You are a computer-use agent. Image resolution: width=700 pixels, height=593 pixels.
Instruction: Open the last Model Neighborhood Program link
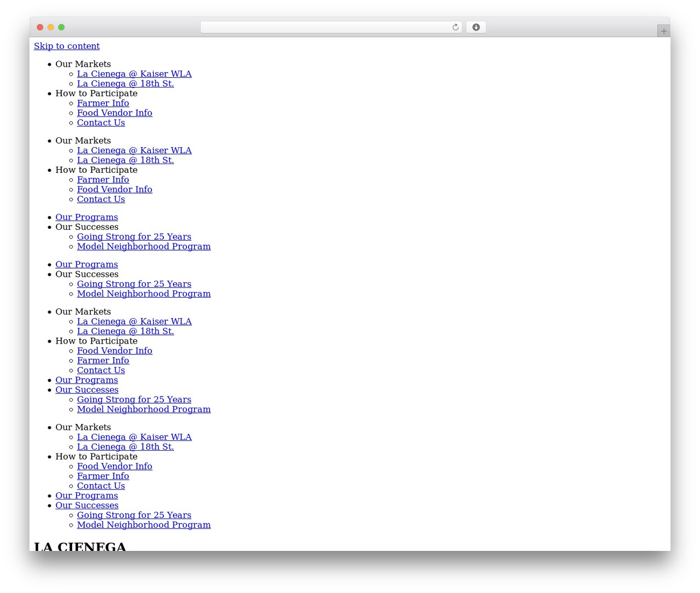[144, 525]
